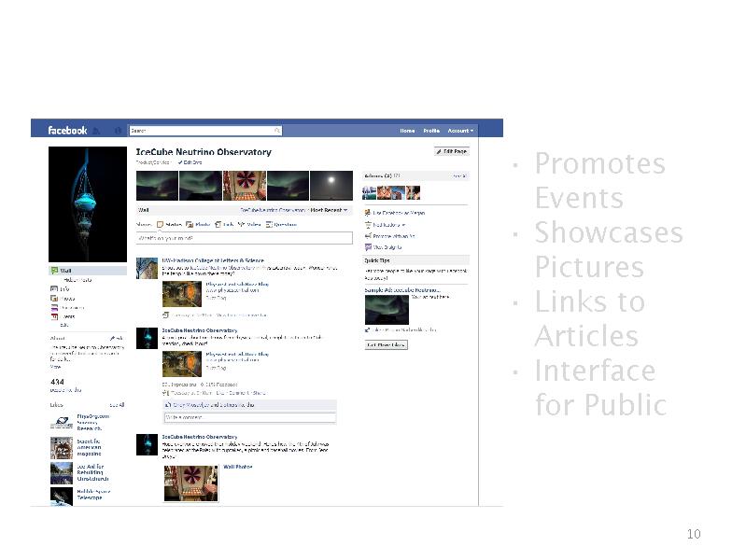The image size is (746, 560).
Task: Select the Photo share option
Action: click(x=198, y=224)
